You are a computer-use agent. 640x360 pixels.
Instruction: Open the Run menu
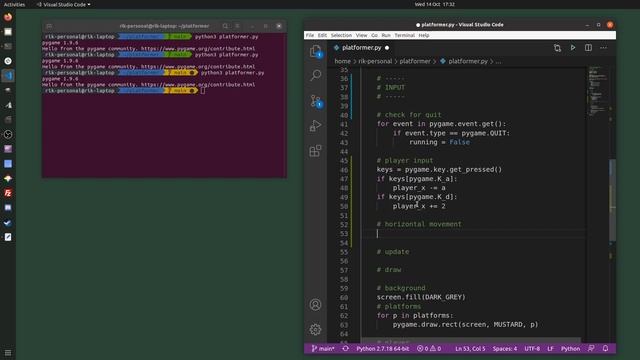pyautogui.click(x=386, y=36)
